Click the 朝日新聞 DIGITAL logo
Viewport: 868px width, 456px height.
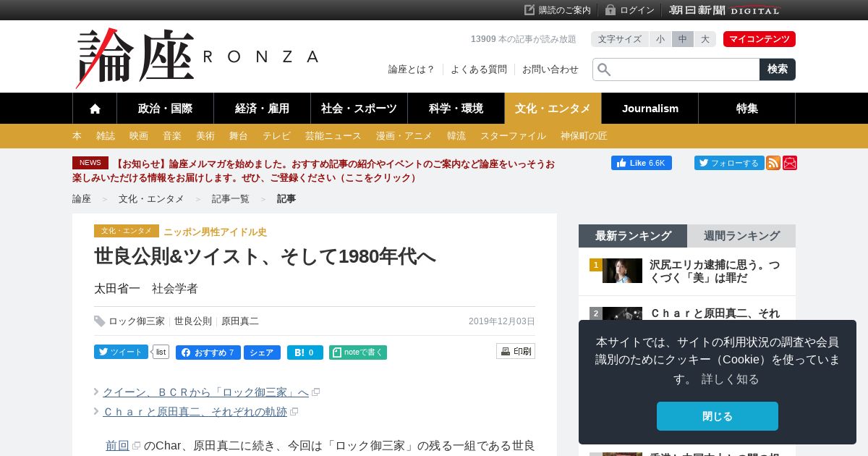tap(725, 10)
